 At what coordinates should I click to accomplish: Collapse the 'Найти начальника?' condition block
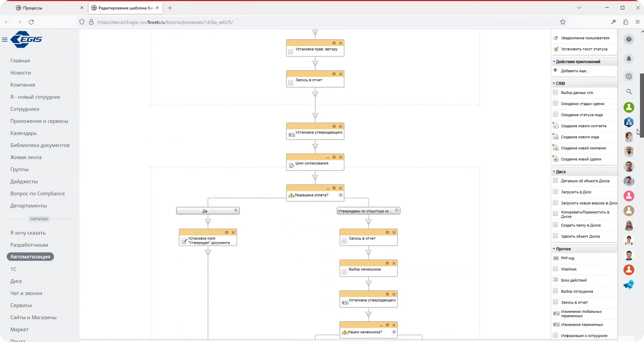(x=381, y=325)
